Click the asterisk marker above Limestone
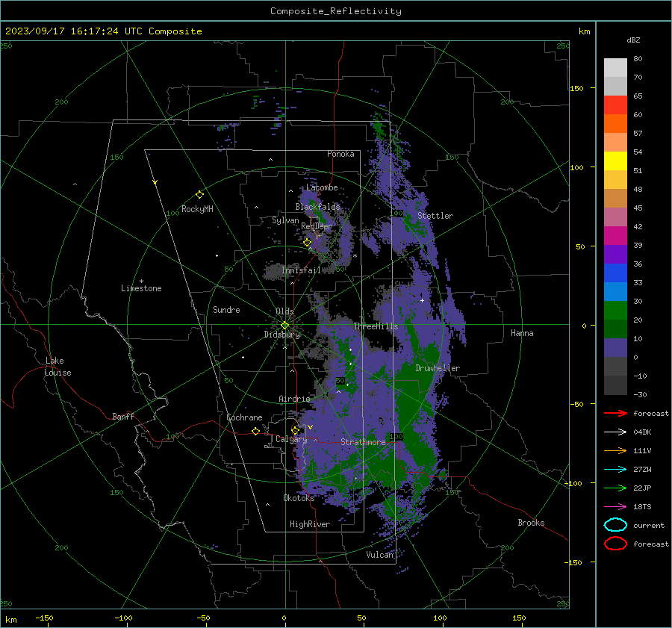 point(141,282)
